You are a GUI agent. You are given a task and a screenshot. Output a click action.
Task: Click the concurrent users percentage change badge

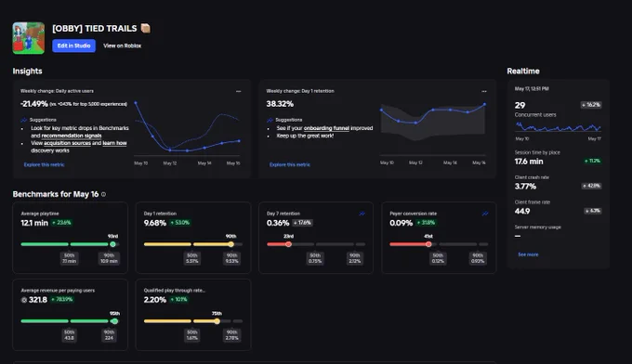(591, 105)
